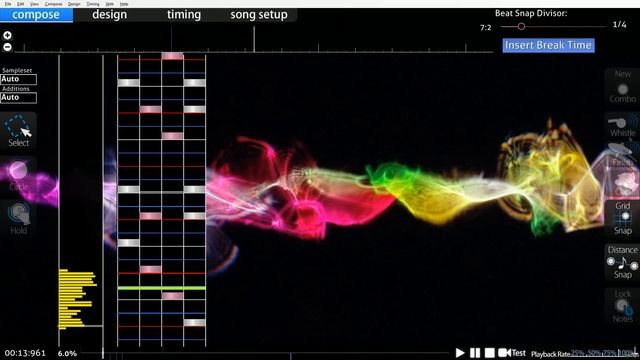This screenshot has width=640, height=360.
Task: Set playback rate to 100%
Action: coord(626,353)
